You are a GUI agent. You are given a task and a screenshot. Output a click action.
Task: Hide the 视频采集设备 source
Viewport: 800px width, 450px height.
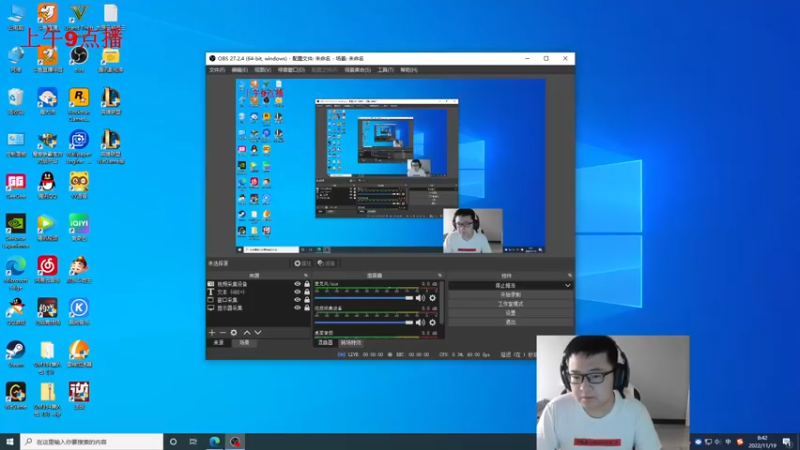(297, 284)
